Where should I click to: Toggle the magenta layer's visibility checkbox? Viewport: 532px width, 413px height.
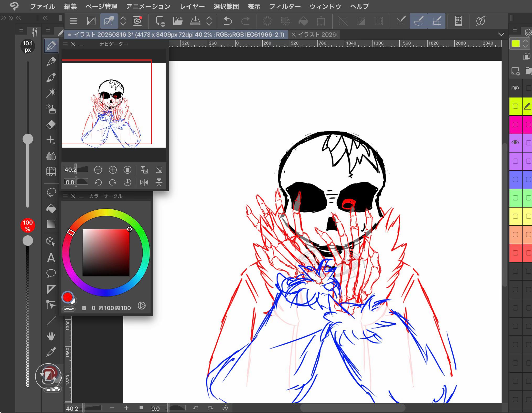(x=515, y=124)
